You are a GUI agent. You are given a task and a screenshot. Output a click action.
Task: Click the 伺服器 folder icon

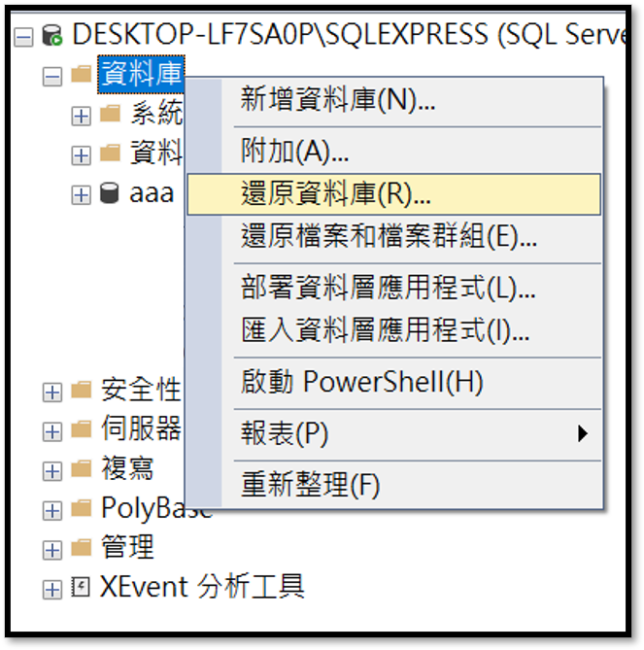[82, 429]
